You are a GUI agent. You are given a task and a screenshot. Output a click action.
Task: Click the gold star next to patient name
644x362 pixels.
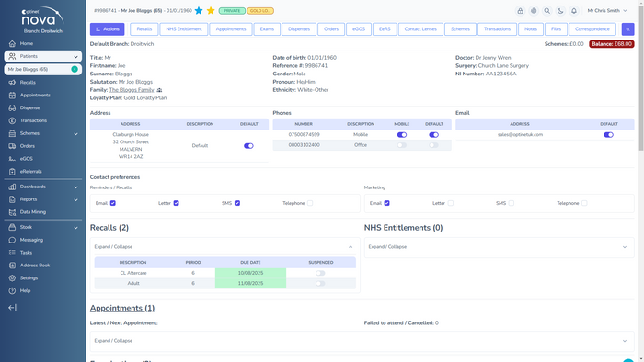(x=211, y=11)
